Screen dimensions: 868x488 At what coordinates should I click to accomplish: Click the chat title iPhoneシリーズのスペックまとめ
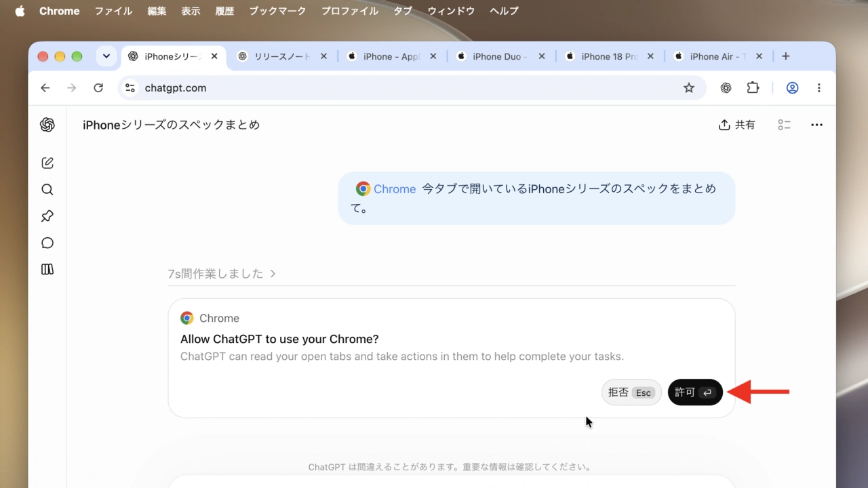[171, 125]
